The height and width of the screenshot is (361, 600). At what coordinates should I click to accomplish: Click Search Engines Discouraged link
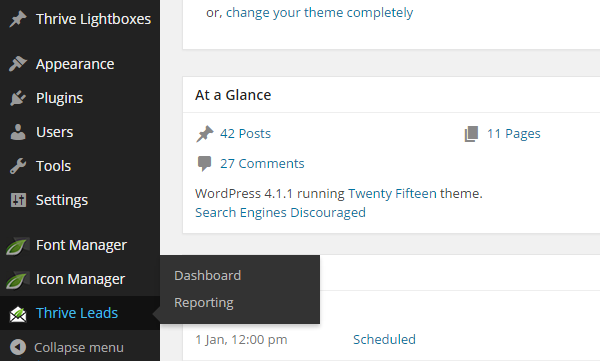click(x=280, y=213)
